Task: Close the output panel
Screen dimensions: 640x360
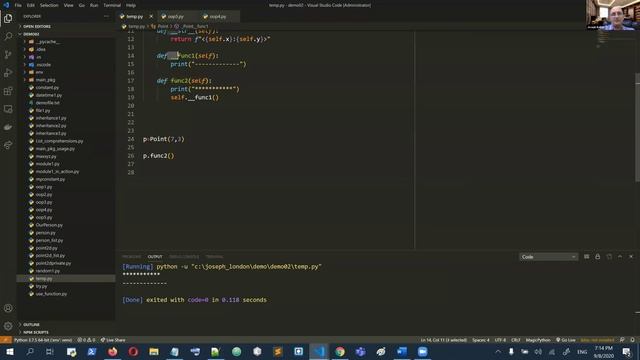Action: (x=631, y=256)
